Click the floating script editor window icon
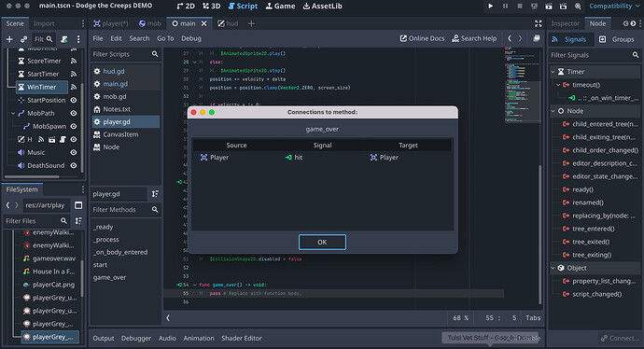Screen dimensions: 644x349 537,38
